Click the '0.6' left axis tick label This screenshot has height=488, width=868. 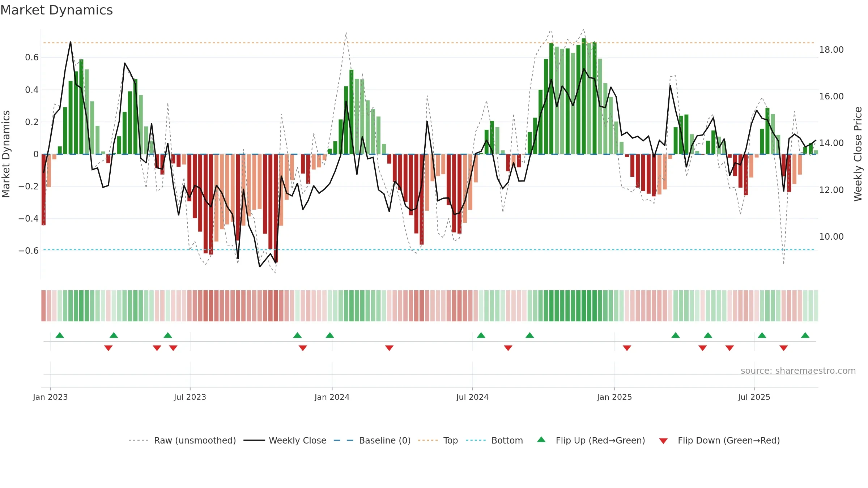point(32,57)
